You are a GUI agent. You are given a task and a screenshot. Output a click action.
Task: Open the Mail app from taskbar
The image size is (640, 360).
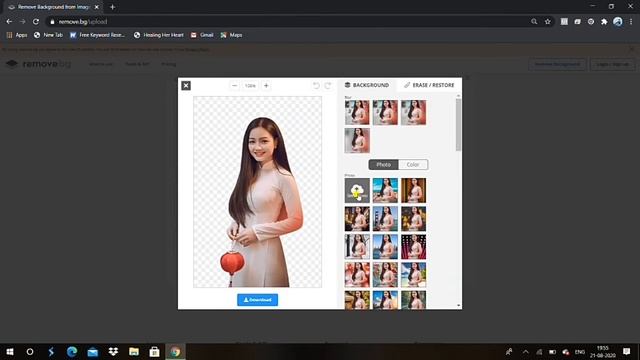click(93, 351)
